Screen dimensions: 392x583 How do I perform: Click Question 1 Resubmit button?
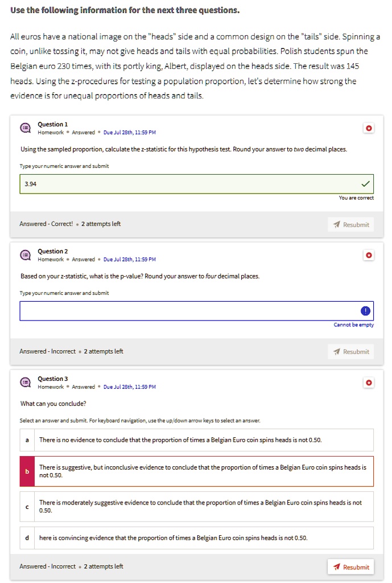coord(351,224)
